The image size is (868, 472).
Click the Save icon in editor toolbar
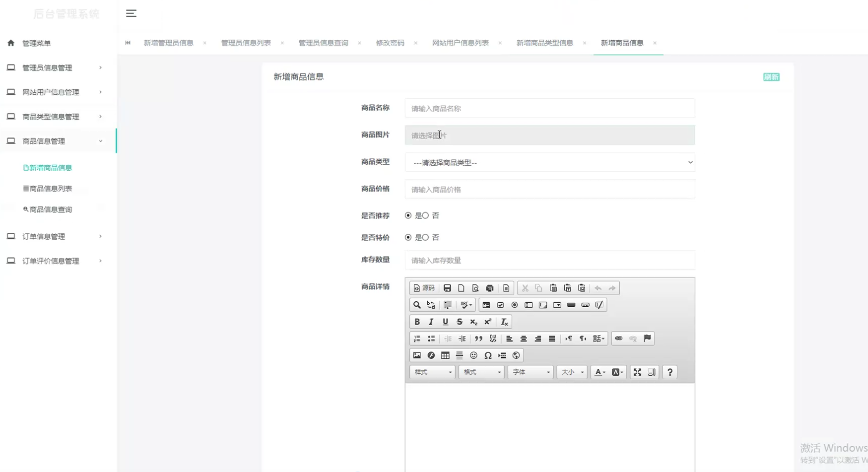(x=447, y=288)
